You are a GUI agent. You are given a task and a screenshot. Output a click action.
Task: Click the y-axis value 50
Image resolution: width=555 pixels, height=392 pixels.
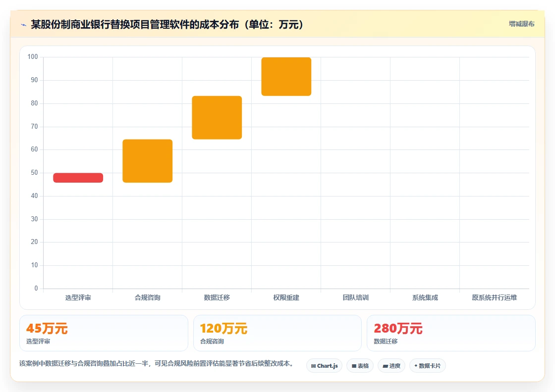tap(34, 173)
